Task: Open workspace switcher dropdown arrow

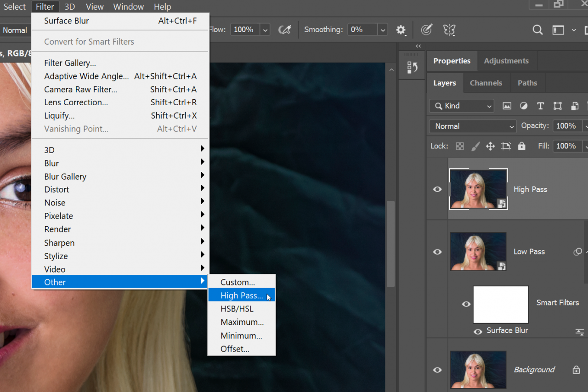Action: coord(574,30)
